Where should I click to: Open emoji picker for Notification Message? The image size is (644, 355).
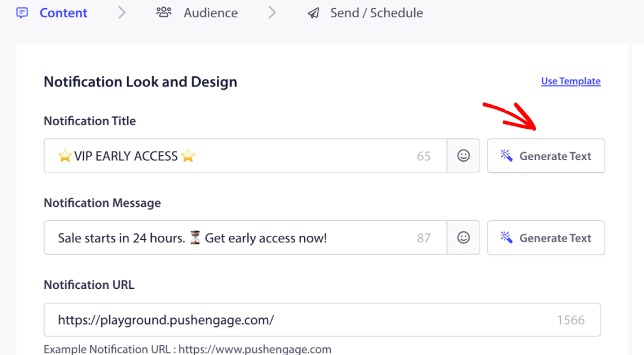pyautogui.click(x=463, y=237)
